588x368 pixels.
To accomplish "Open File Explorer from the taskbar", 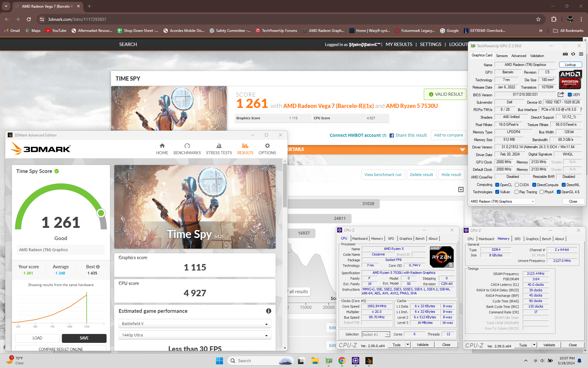I will click(315, 361).
